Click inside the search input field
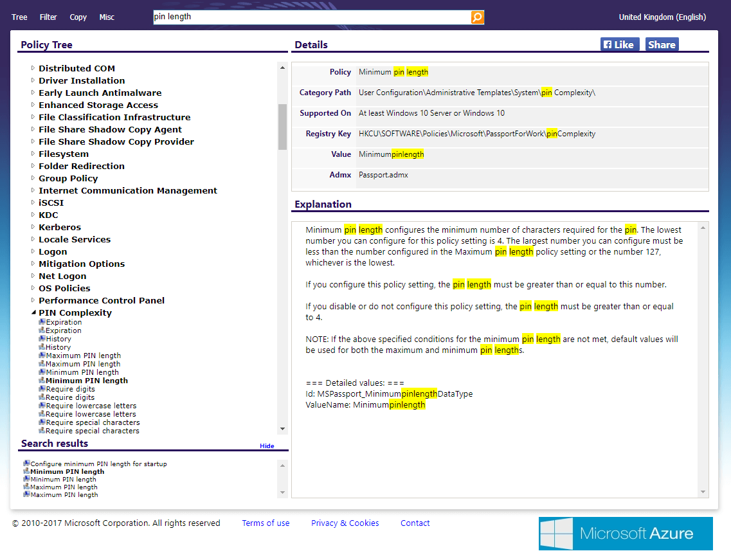Viewport: 731px width, 560px height. click(309, 17)
